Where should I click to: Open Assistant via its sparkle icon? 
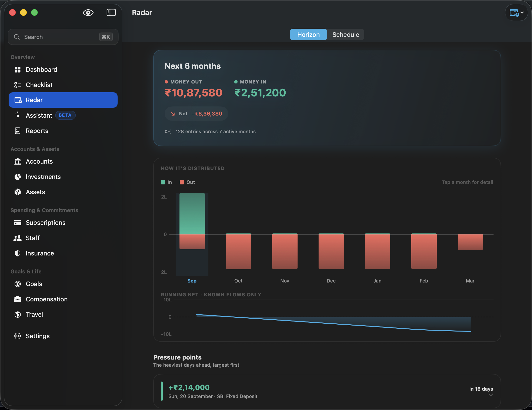[x=17, y=115]
